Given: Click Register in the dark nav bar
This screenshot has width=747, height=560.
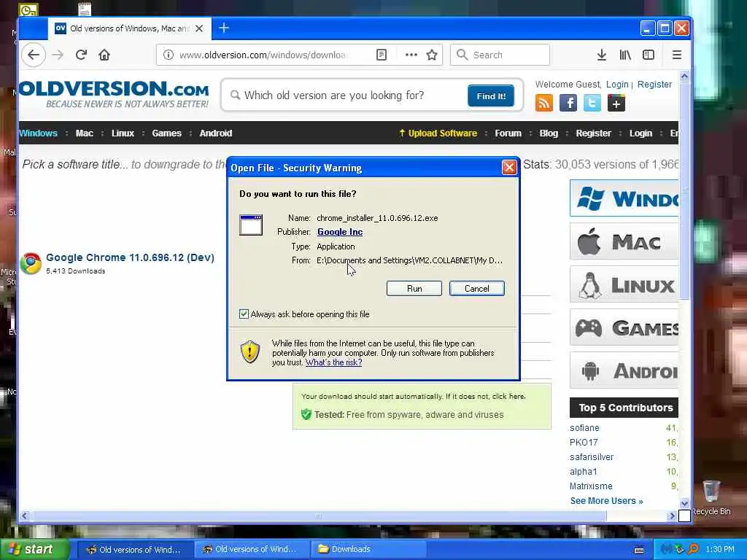Looking at the screenshot, I should pos(593,133).
